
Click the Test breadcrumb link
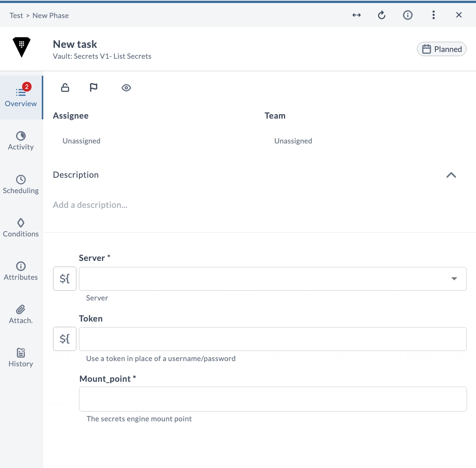(16, 15)
